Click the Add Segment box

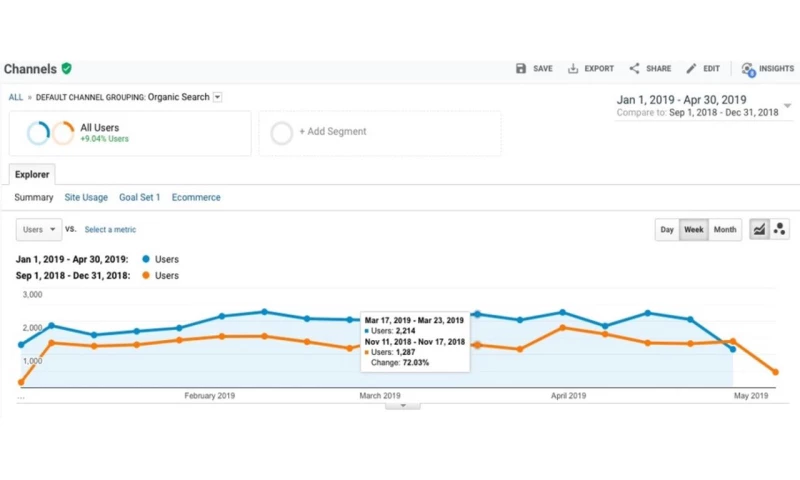pyautogui.click(x=380, y=132)
